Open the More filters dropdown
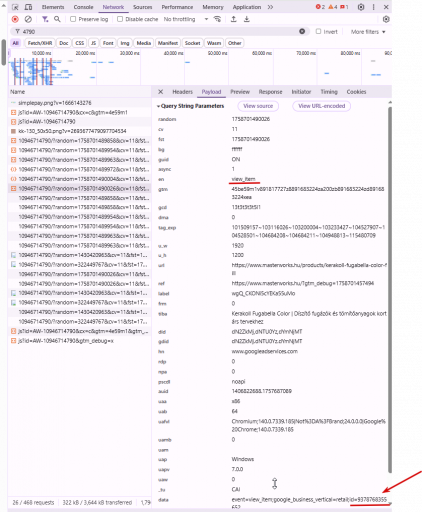422x512 pixels. (x=368, y=32)
